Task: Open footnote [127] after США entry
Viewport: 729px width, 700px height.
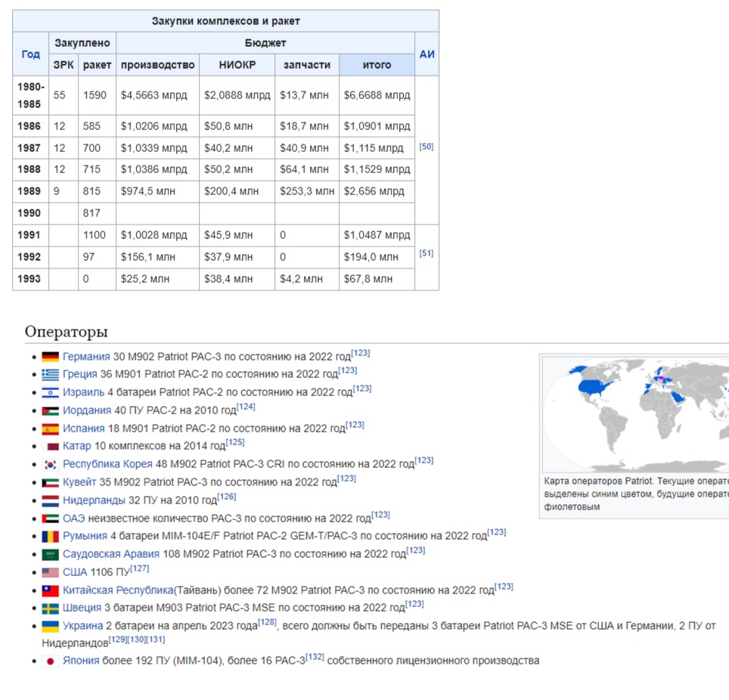Action: pos(140,568)
